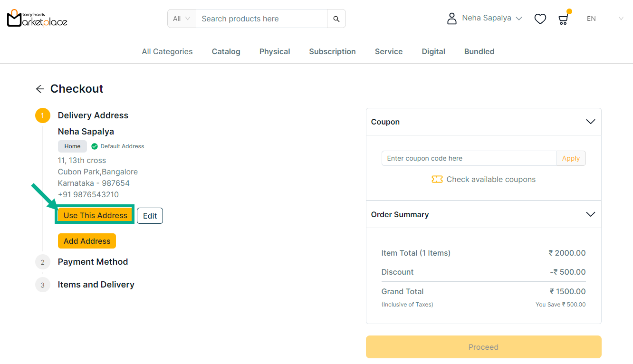Focus the Search products field
Viewport: 633px width, 364px height.
click(x=261, y=19)
